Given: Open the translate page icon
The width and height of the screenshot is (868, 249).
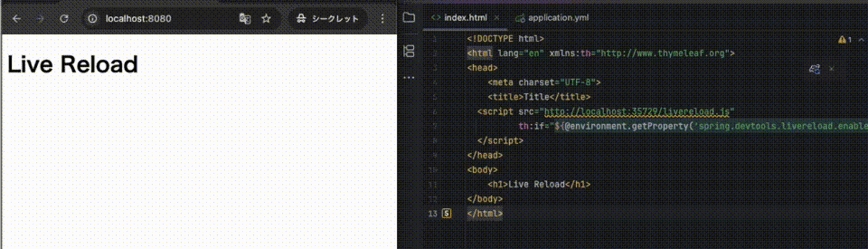Looking at the screenshot, I should point(245,19).
